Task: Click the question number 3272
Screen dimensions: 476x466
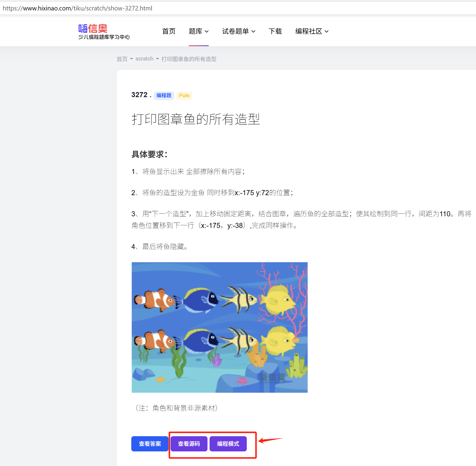Action: pos(140,95)
